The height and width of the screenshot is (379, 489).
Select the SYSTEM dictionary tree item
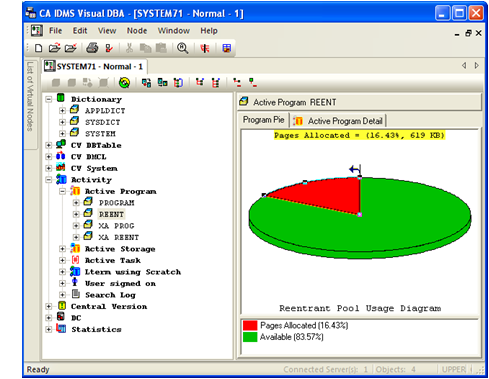tap(100, 134)
